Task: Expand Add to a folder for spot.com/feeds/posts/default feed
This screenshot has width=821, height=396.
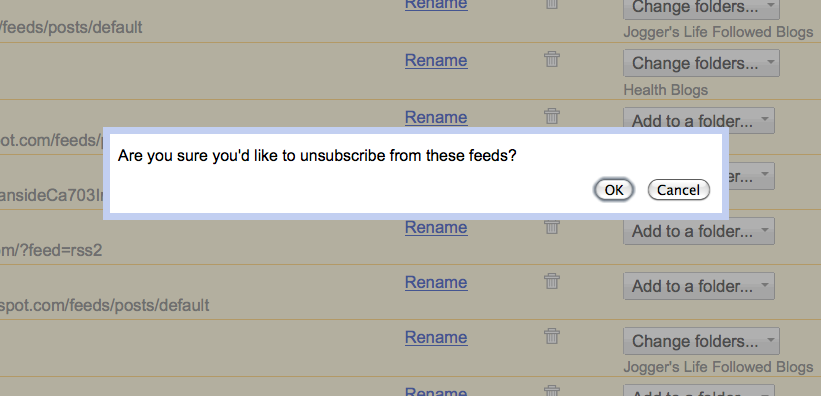Action: [698, 286]
